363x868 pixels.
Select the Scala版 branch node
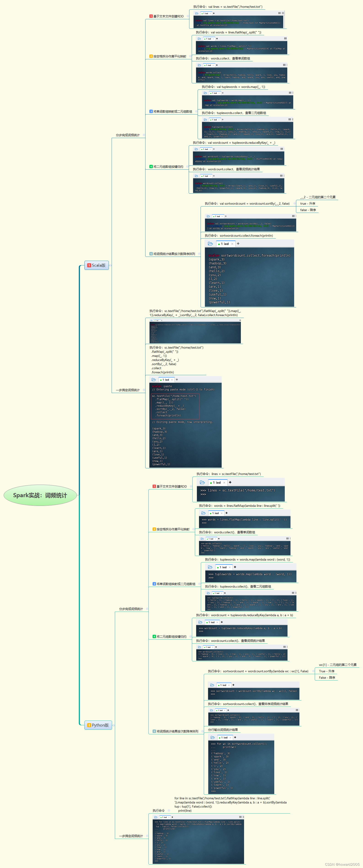[97, 265]
